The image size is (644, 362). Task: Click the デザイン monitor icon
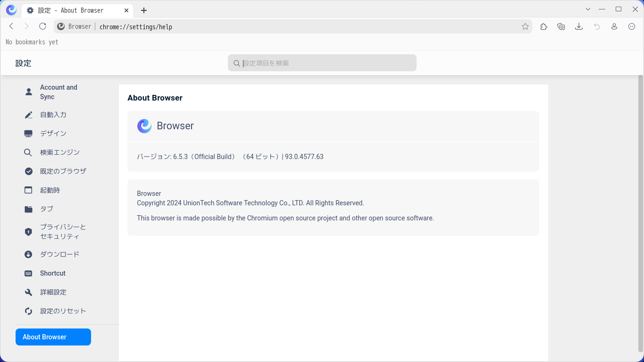click(29, 134)
